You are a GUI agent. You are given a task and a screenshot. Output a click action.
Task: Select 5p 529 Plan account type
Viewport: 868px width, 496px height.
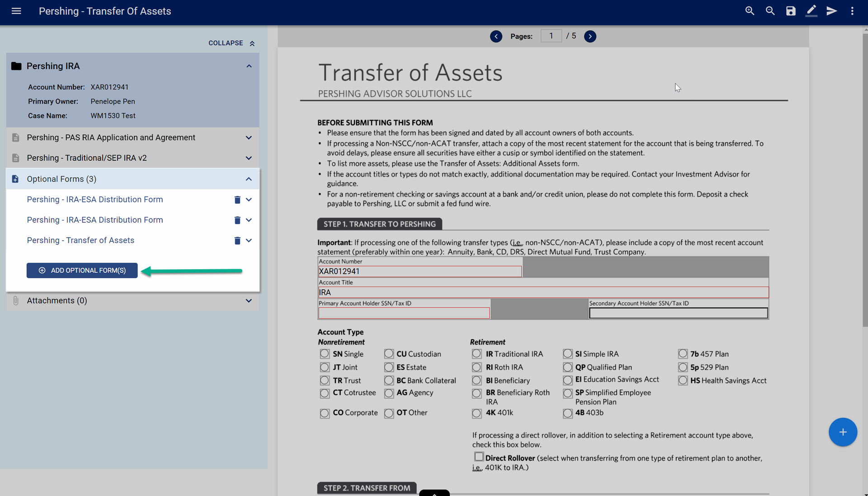pyautogui.click(x=683, y=367)
